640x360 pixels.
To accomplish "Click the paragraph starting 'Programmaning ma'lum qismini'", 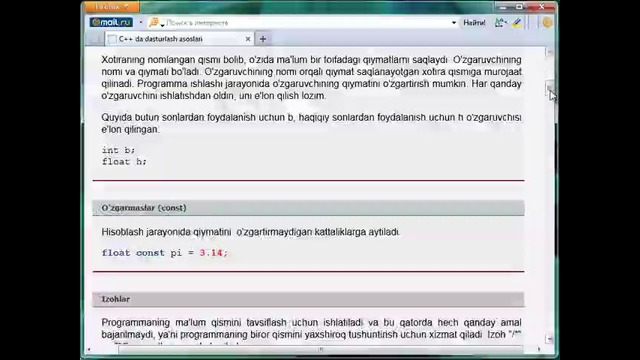I will pos(311,331).
